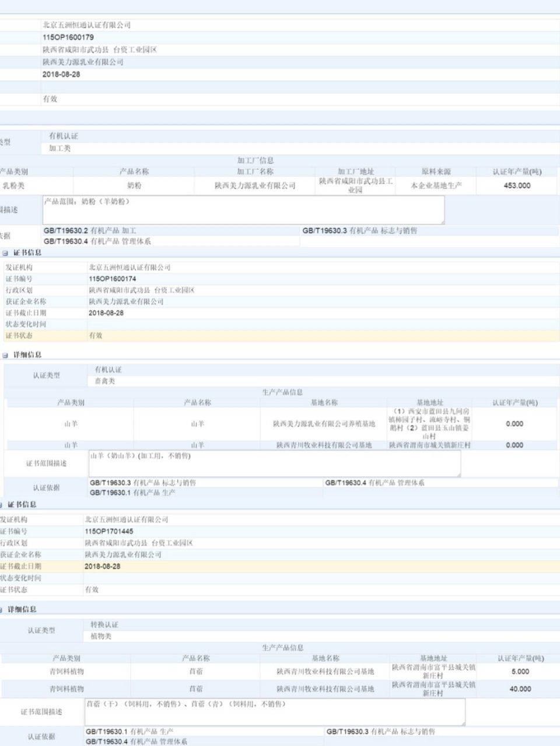The height and width of the screenshot is (746, 560).
Task: Click 2018-08-28 below certificate 115OP1701445
Action: [x=103, y=567]
